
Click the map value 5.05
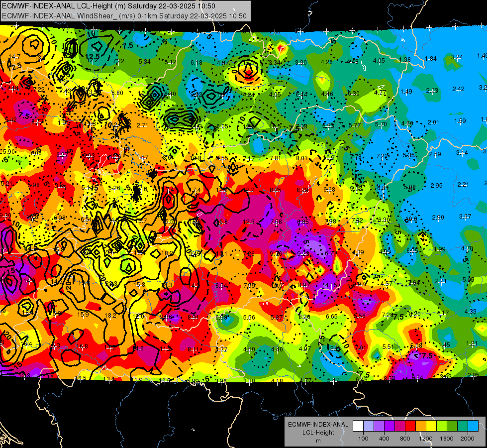pyautogui.click(x=468, y=279)
